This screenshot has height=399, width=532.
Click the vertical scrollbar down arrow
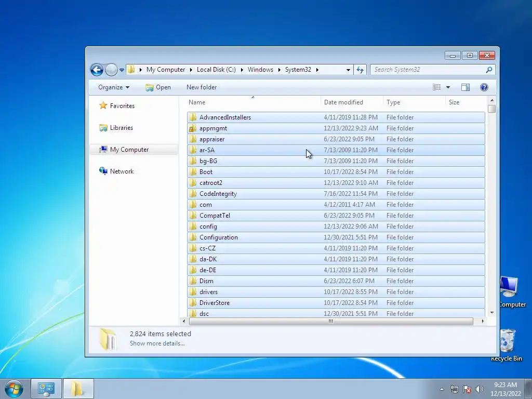pyautogui.click(x=491, y=313)
